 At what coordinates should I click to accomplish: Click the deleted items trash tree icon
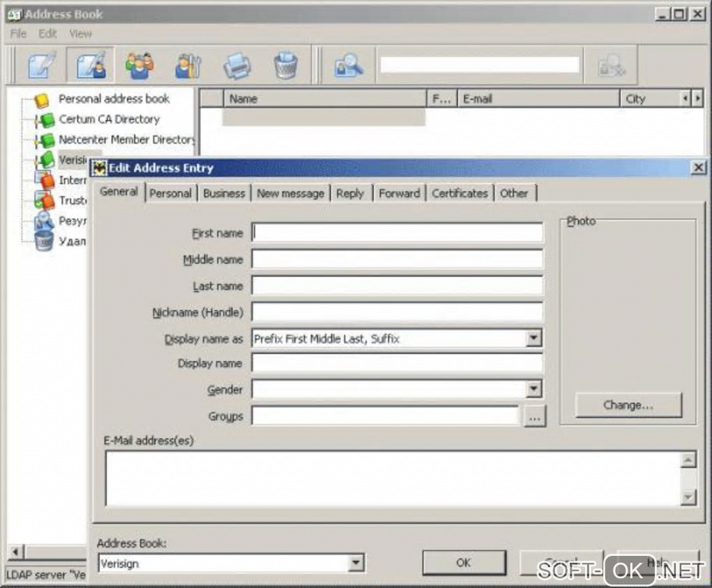pyautogui.click(x=44, y=241)
